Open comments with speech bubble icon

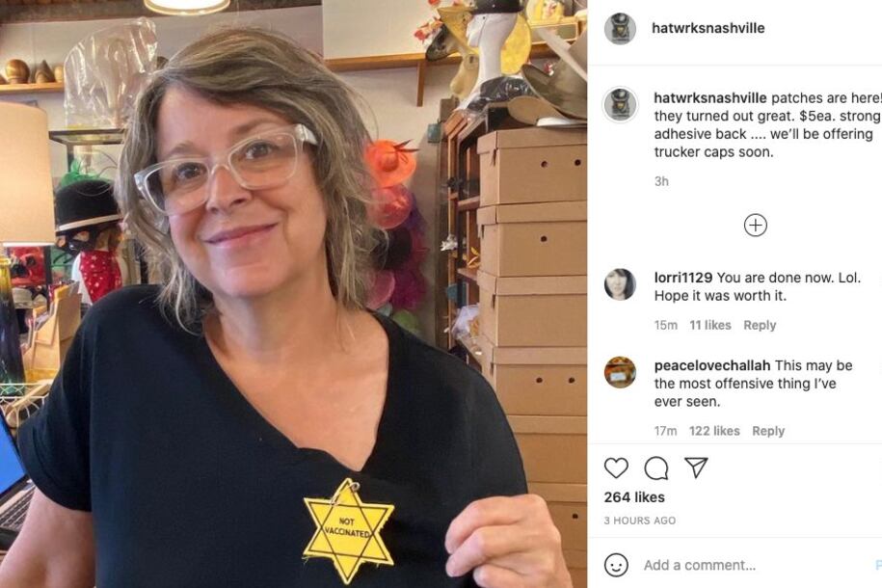[x=655, y=468]
